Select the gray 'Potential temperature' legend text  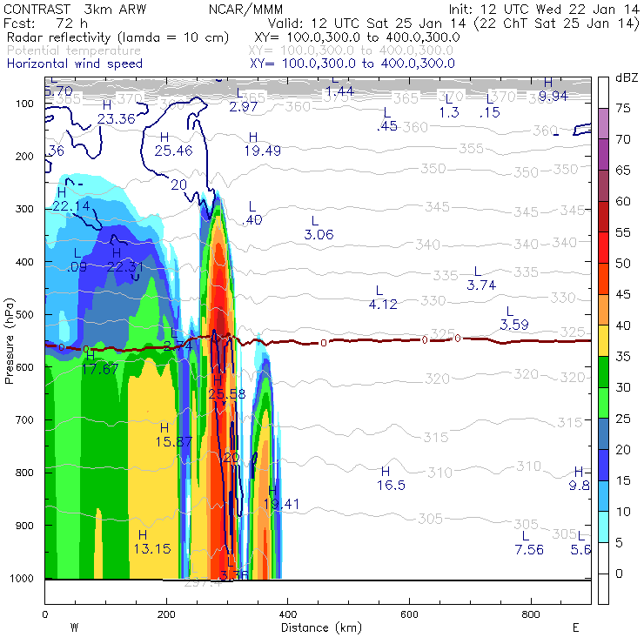coord(74,50)
